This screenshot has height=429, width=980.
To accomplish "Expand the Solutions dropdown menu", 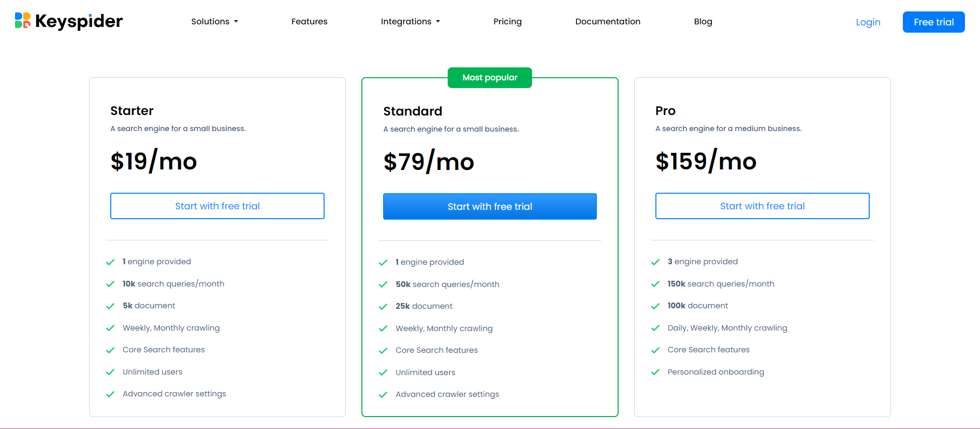I will (x=214, y=22).
